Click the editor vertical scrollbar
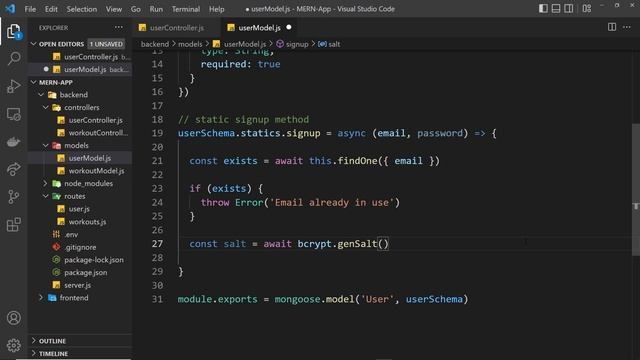Image resolution: width=640 pixels, height=360 pixels. 636,190
